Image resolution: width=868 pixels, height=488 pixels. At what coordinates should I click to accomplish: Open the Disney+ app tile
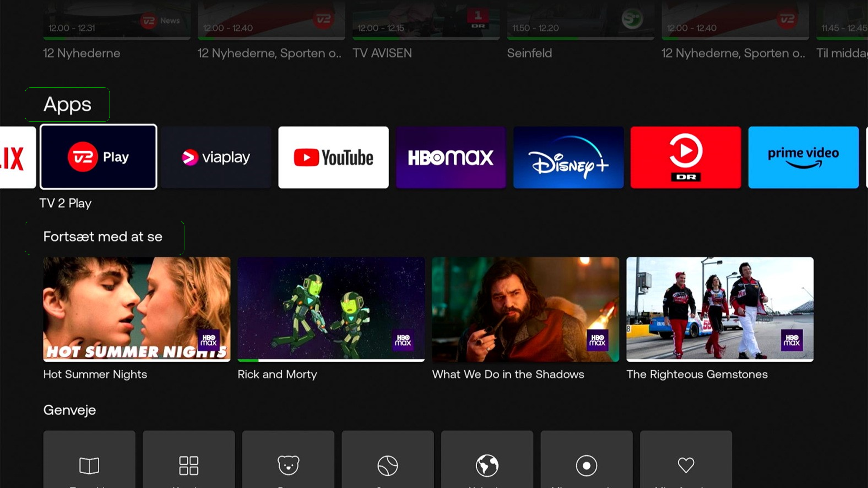click(x=568, y=157)
